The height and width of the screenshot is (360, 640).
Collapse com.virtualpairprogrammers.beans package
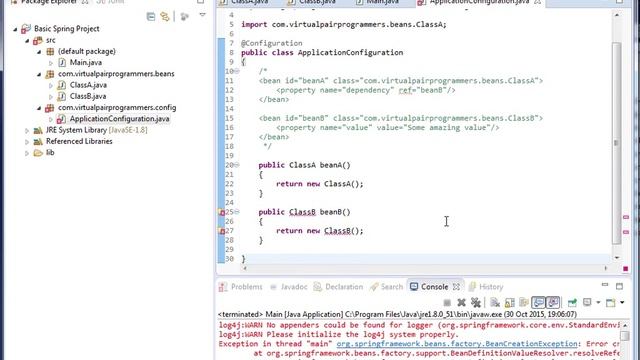[x=39, y=74]
